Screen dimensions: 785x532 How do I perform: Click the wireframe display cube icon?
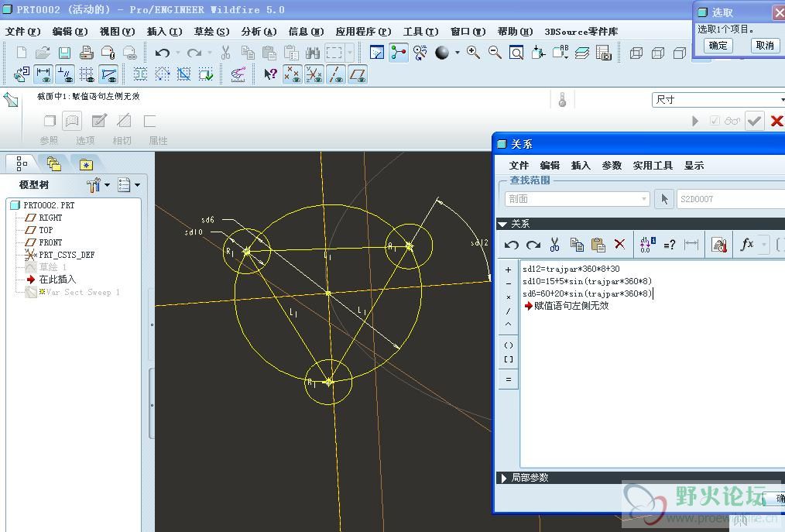click(x=636, y=53)
